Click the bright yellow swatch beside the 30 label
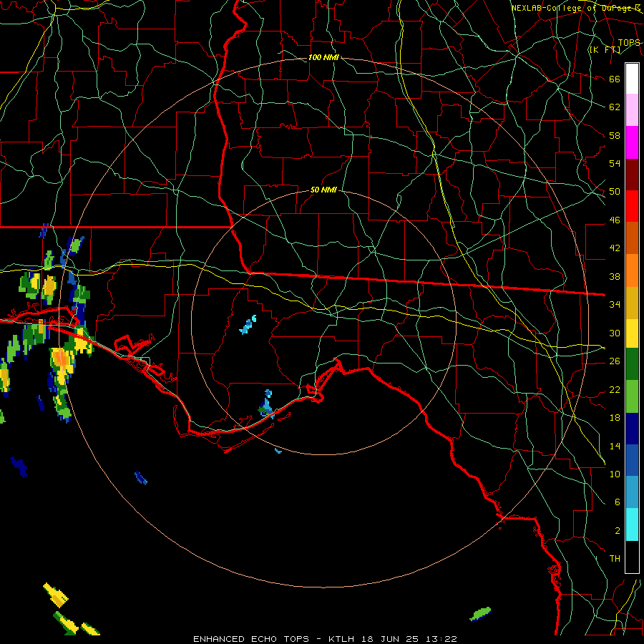 (x=632, y=333)
